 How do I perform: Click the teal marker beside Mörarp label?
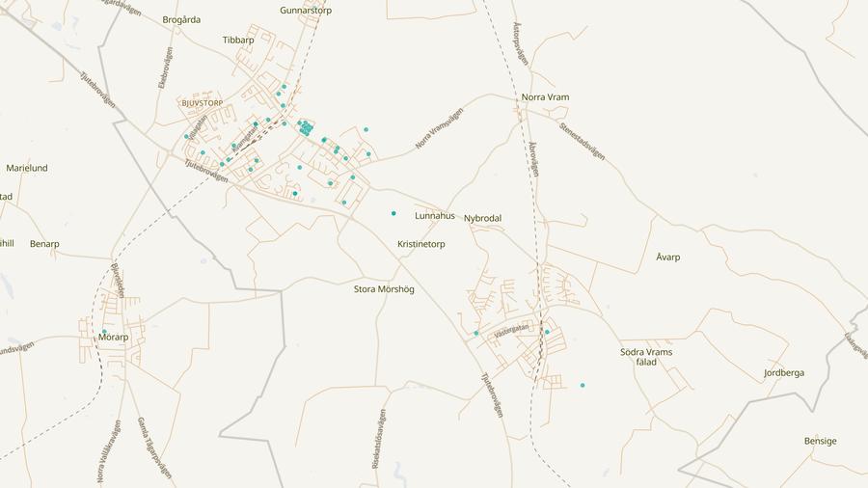click(104, 332)
